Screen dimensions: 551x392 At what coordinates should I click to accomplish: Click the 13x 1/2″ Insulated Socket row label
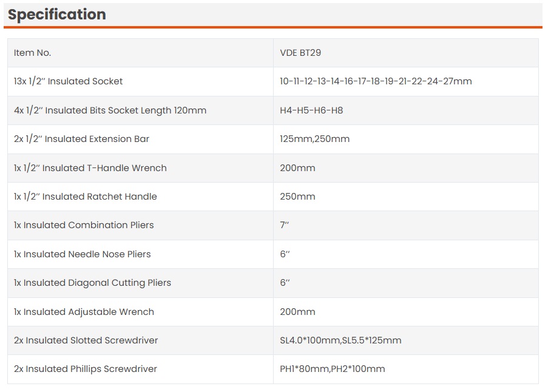[x=69, y=81]
